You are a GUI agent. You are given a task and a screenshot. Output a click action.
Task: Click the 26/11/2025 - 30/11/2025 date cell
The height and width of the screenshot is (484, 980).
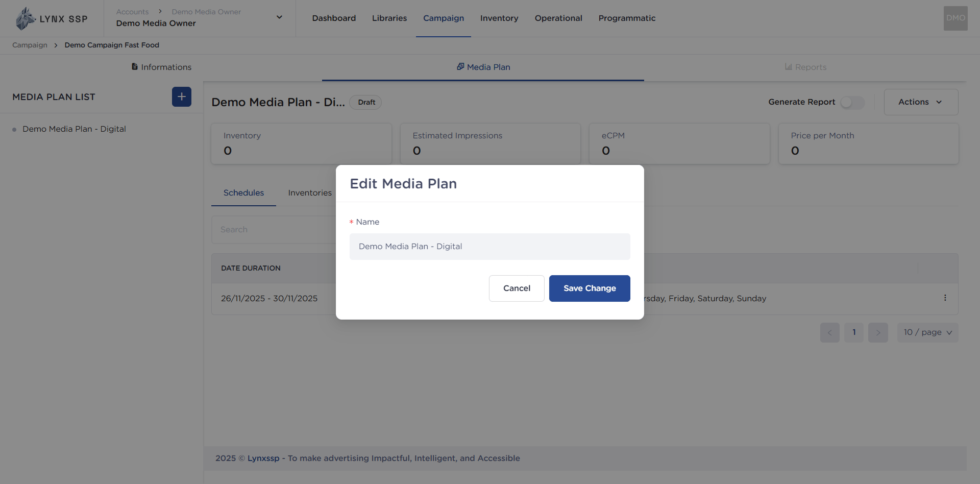coord(269,298)
